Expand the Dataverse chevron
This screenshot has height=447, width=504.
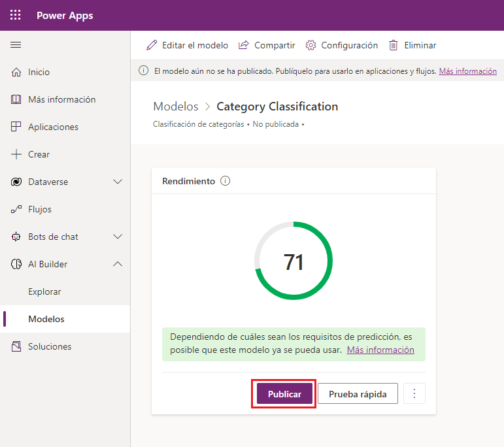[118, 182]
